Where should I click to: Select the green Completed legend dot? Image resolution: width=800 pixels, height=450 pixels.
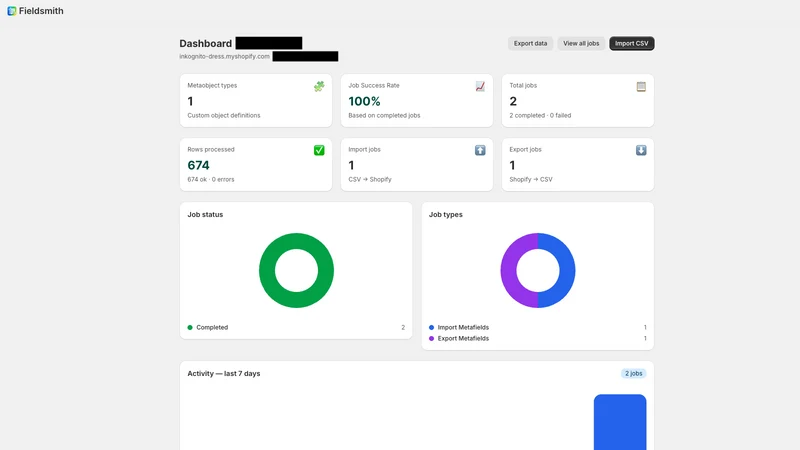(x=190, y=328)
